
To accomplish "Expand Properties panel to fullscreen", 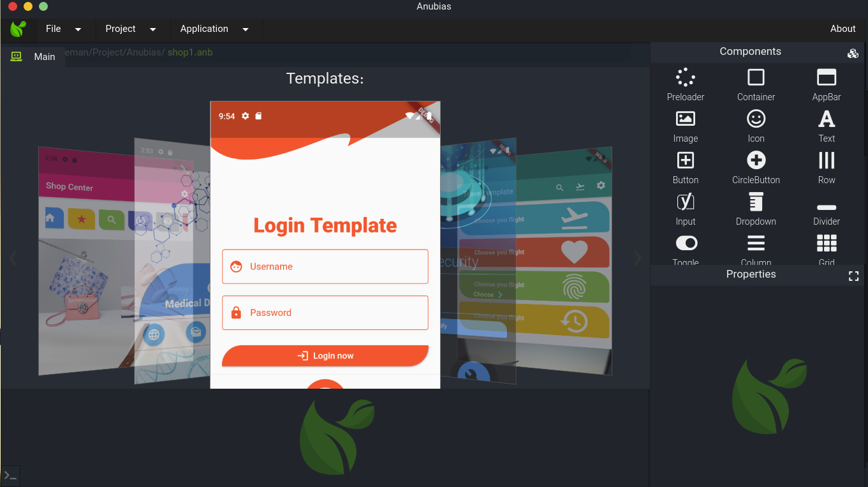I will (854, 276).
